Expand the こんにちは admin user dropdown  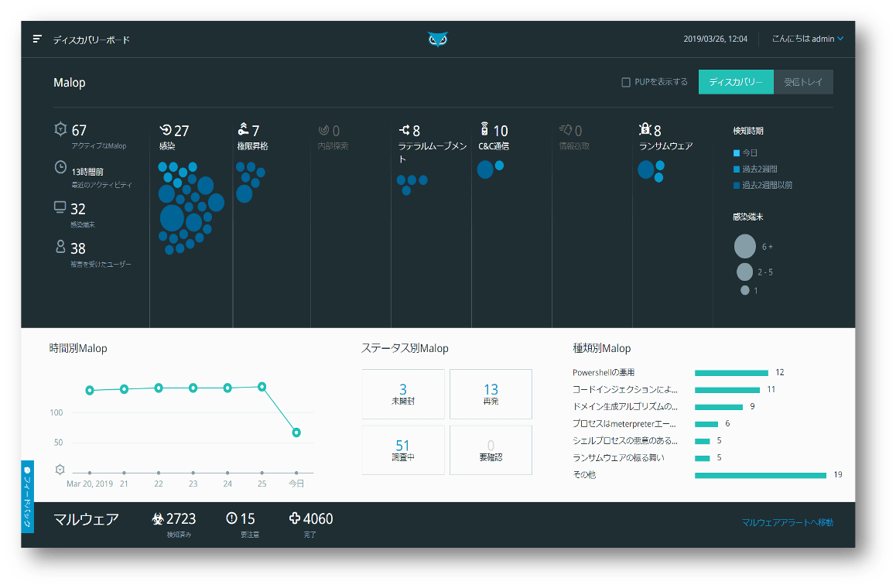pyautogui.click(x=808, y=39)
